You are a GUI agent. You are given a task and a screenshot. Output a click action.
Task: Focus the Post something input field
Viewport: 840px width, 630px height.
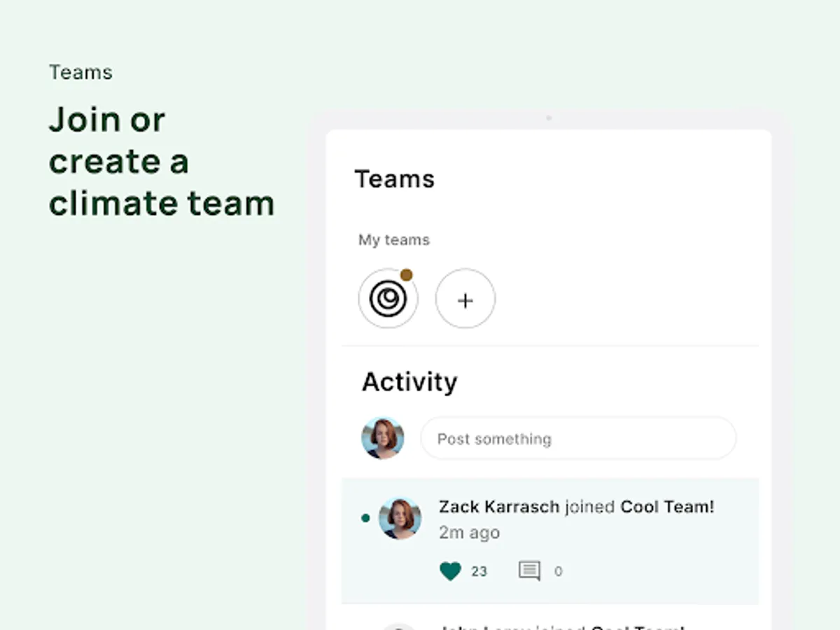coord(577,439)
